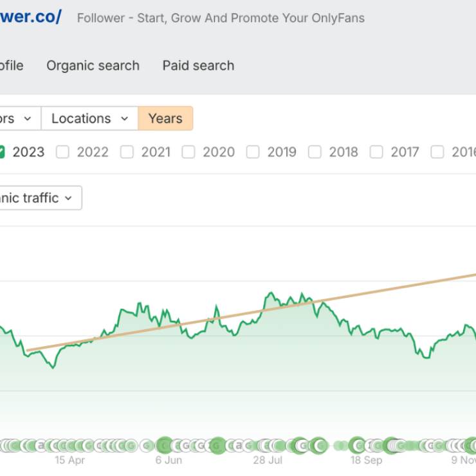Tick the 2020 year checkbox
The height and width of the screenshot is (476, 476).
coord(188,152)
